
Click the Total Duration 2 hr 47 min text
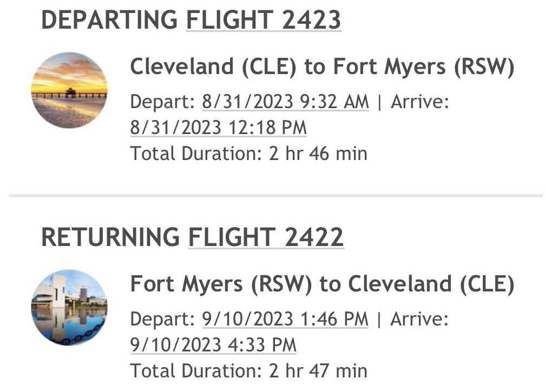(x=248, y=371)
